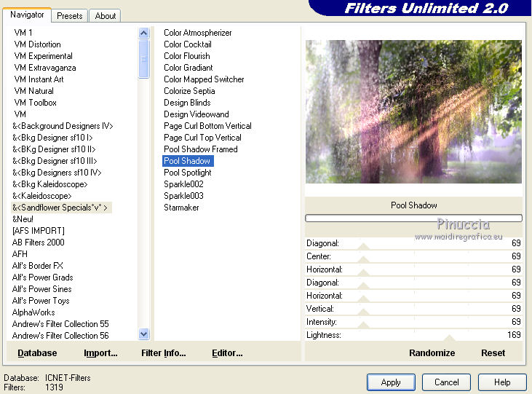This screenshot has height=394, width=532.
Task: Select the AFH category
Action: (20, 254)
